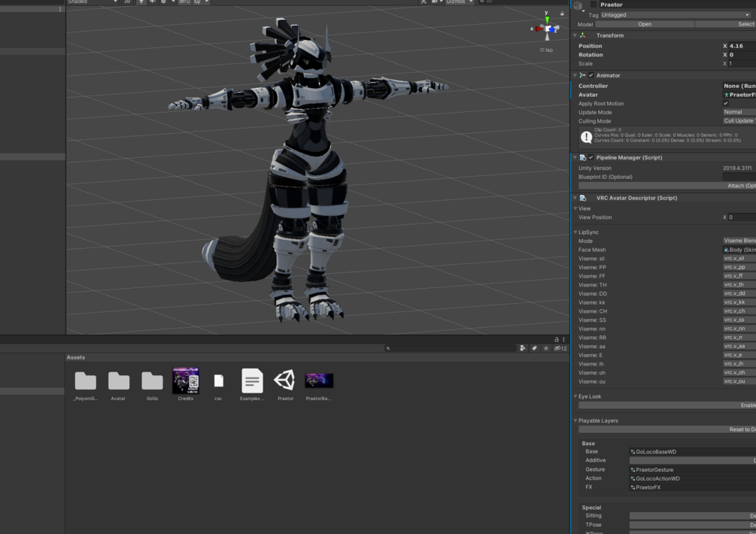
Task: Collapse the Eye Look section foldout
Action: 575,396
